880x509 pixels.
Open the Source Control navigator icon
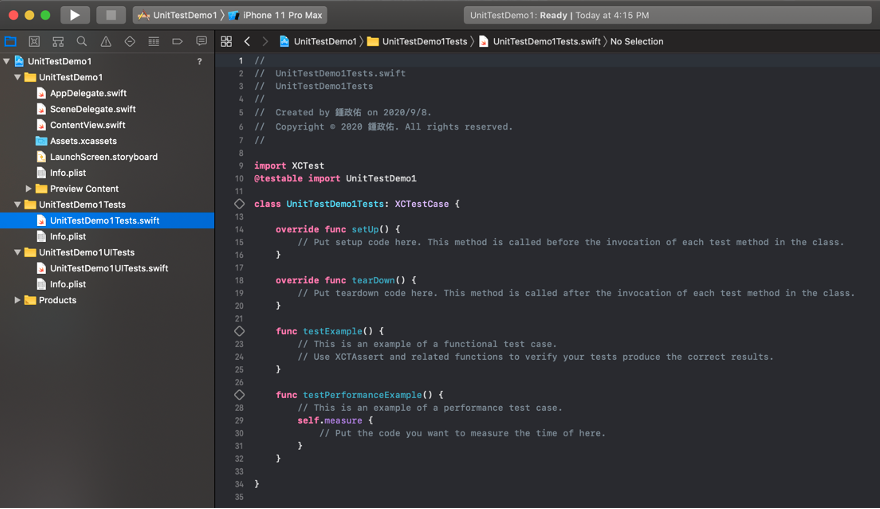pyautogui.click(x=34, y=42)
